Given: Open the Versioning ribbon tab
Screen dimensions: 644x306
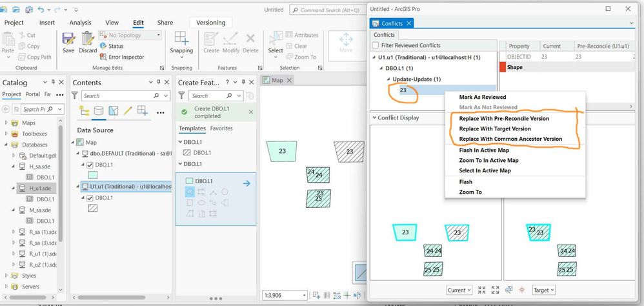Looking at the screenshot, I should 211,23.
